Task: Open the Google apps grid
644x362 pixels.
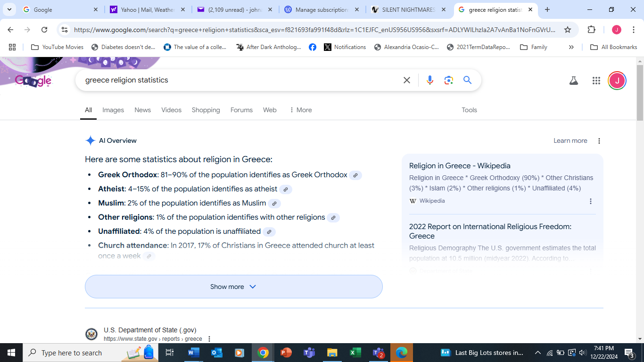Action: 596,81
